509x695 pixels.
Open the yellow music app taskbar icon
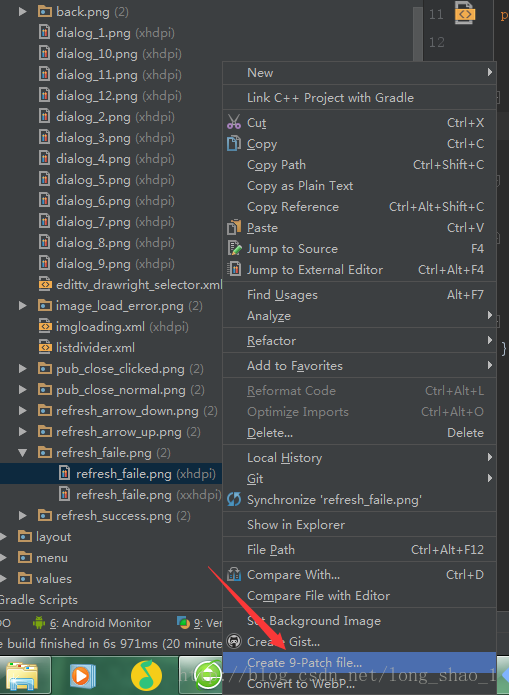pyautogui.click(x=146, y=676)
